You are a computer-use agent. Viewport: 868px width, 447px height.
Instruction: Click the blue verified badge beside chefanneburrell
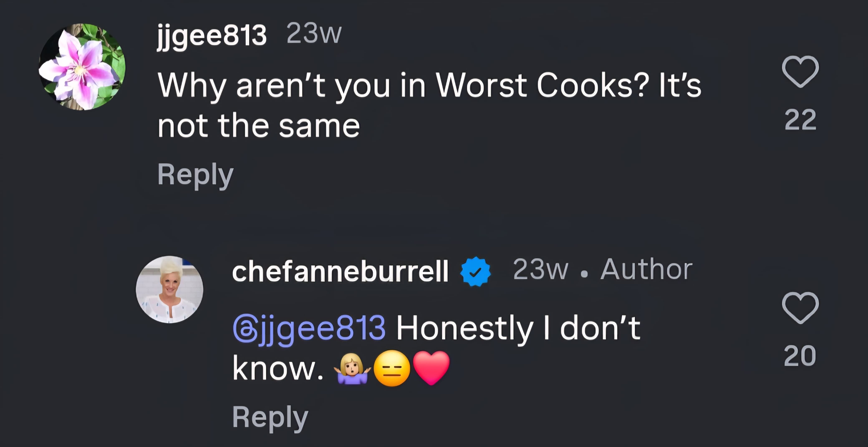(x=476, y=271)
